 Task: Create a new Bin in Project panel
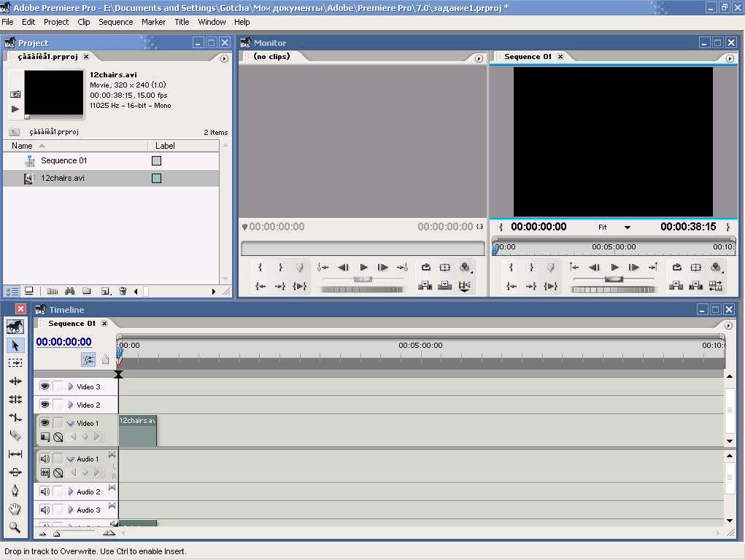tap(87, 291)
